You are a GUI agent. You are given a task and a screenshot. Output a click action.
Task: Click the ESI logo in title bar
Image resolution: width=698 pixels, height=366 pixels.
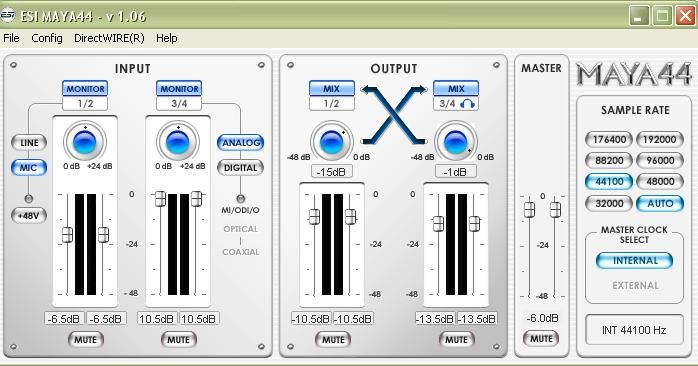8,16
